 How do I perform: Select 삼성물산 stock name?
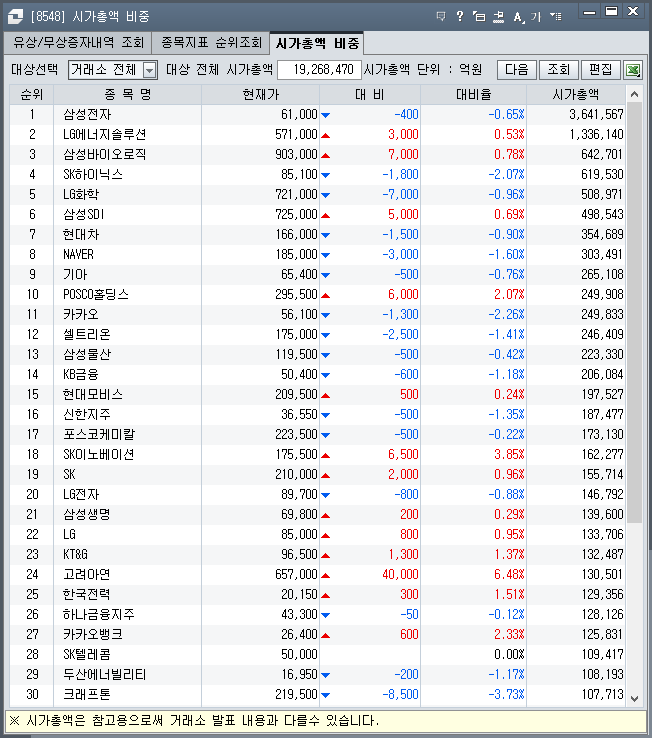tap(87, 354)
